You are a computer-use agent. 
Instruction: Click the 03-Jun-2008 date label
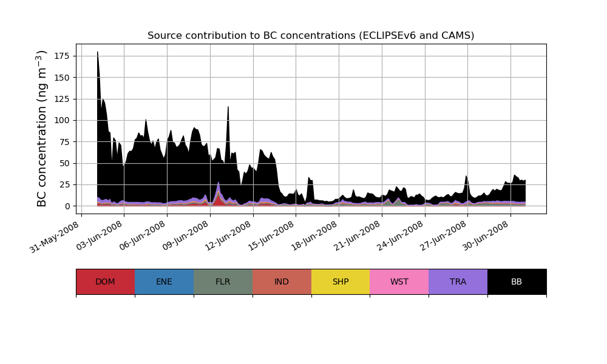(99, 235)
